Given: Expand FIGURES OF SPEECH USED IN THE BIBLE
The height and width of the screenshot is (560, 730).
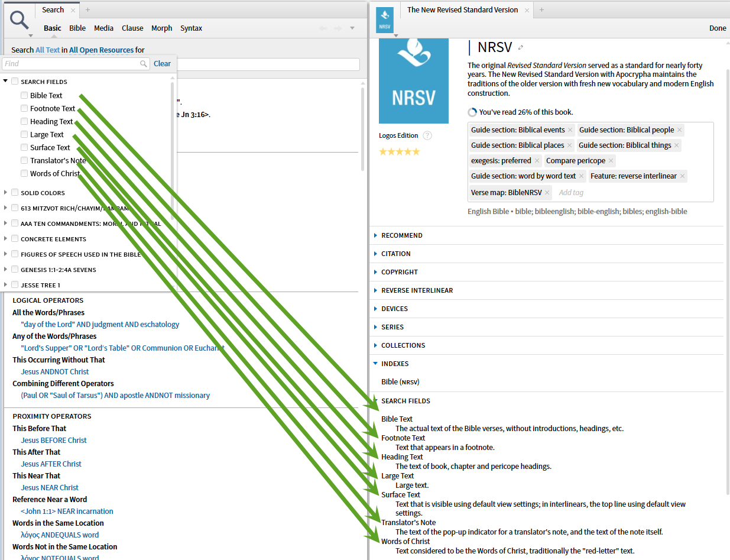Looking at the screenshot, I should [x=5, y=254].
